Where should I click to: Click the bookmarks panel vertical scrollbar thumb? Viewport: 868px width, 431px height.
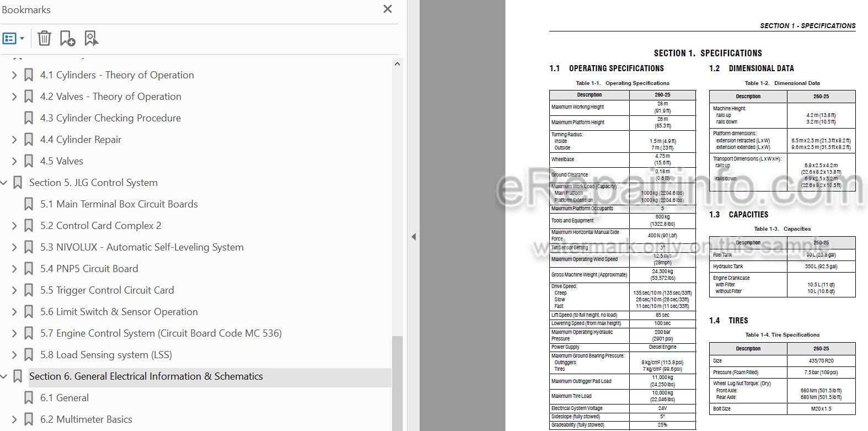[397, 382]
